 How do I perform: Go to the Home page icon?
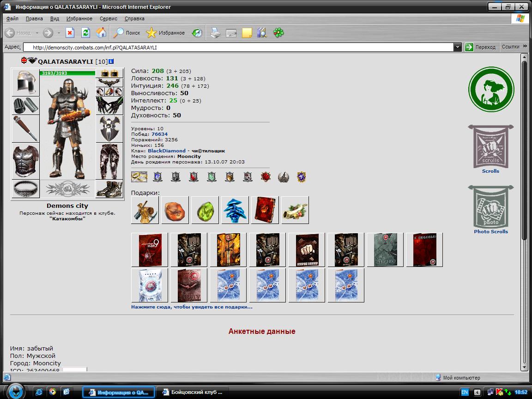pyautogui.click(x=101, y=33)
